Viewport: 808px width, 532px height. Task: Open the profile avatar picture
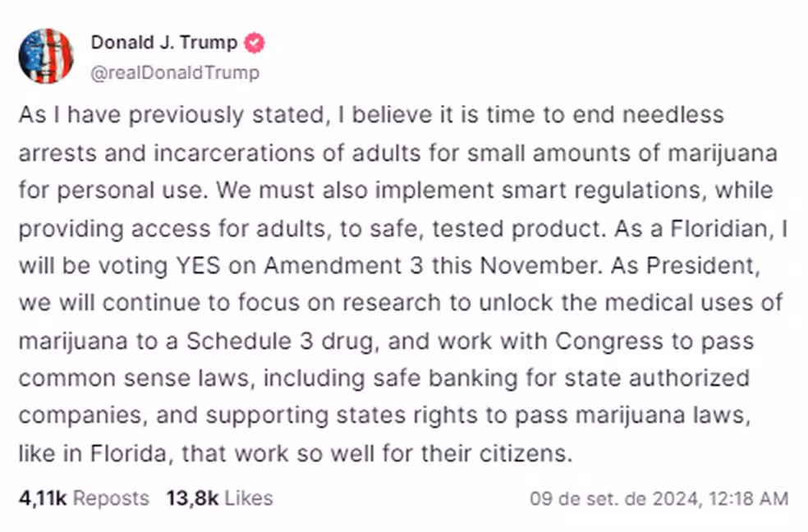[46, 56]
